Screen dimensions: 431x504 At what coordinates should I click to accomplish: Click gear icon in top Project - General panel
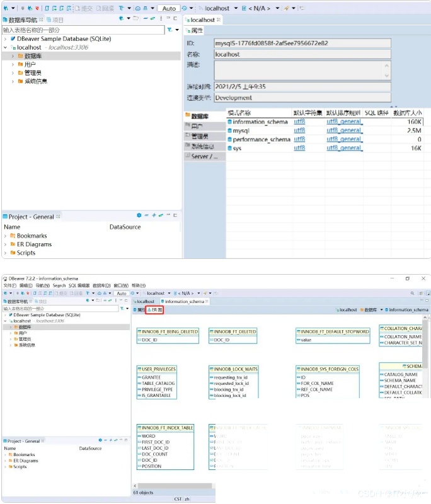tap(139, 215)
